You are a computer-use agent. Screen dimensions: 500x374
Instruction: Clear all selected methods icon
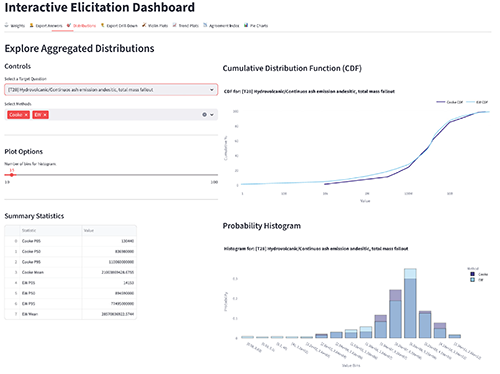click(204, 115)
